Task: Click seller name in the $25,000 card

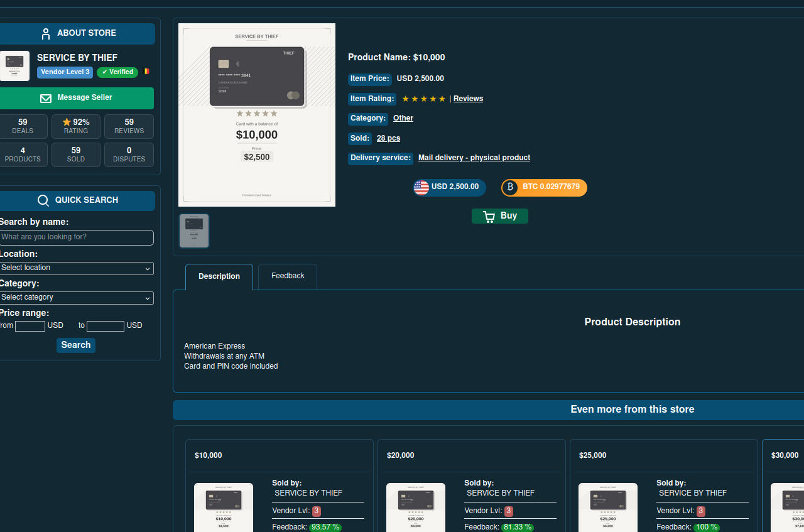Action: (693, 493)
